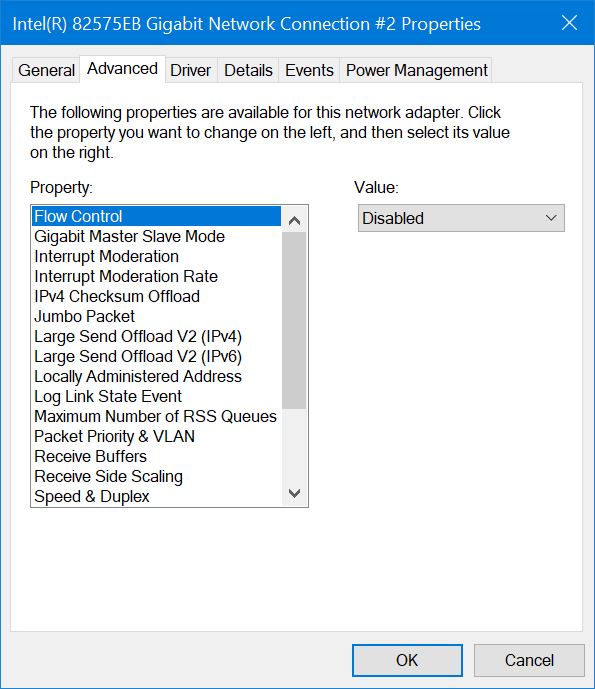
Task: Pick the Speed & Duplex property
Action: 156,496
